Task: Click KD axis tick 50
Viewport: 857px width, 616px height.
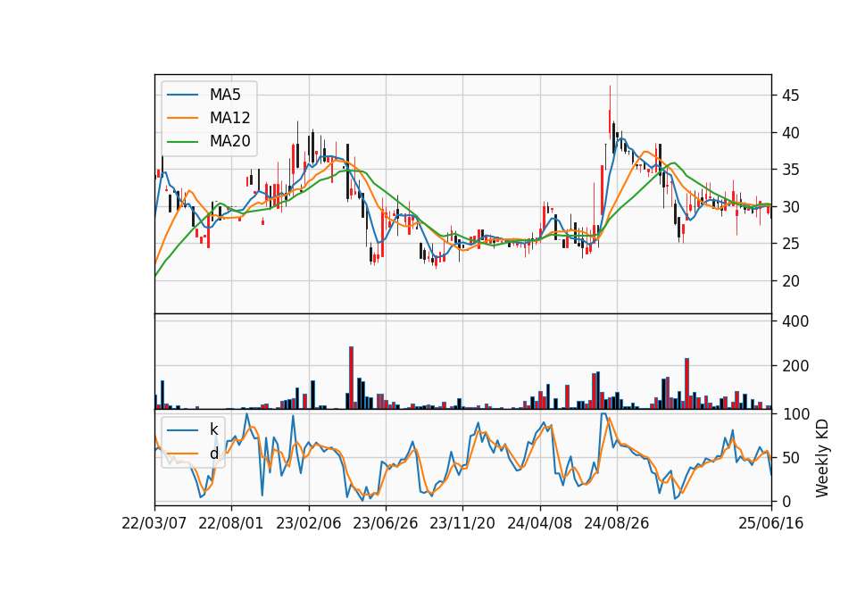Action: click(x=790, y=457)
